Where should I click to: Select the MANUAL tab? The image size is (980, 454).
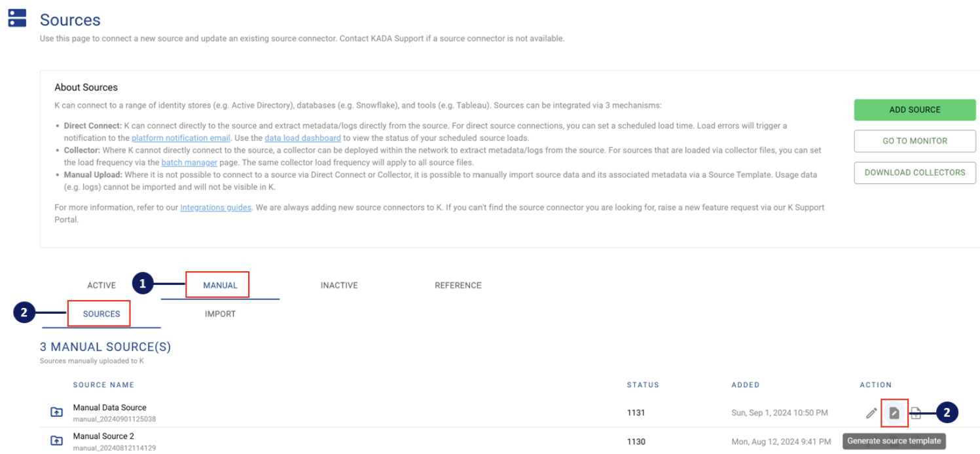pos(220,286)
